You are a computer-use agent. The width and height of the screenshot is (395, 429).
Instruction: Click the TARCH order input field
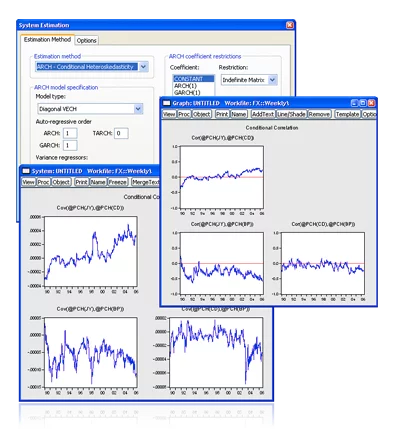121,133
